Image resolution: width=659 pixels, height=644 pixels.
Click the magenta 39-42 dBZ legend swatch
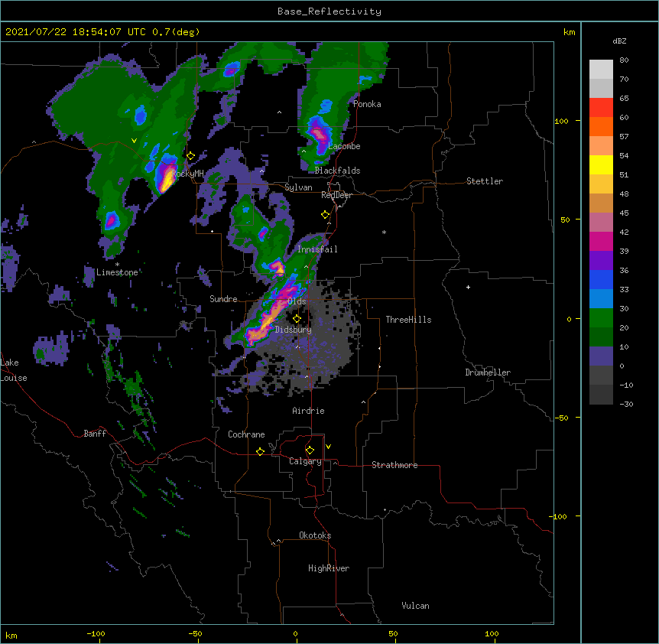pyautogui.click(x=601, y=242)
